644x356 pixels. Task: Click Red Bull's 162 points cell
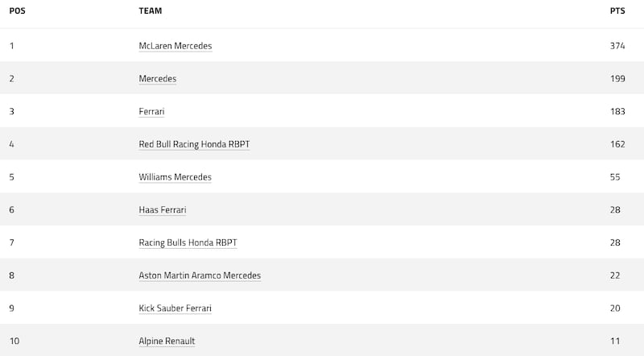pos(617,144)
